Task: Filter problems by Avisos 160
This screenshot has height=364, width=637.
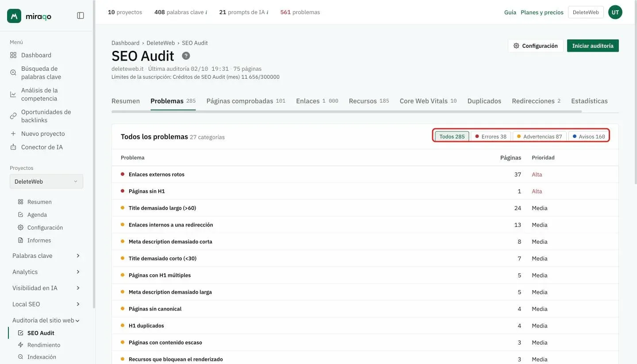Action: (x=588, y=136)
